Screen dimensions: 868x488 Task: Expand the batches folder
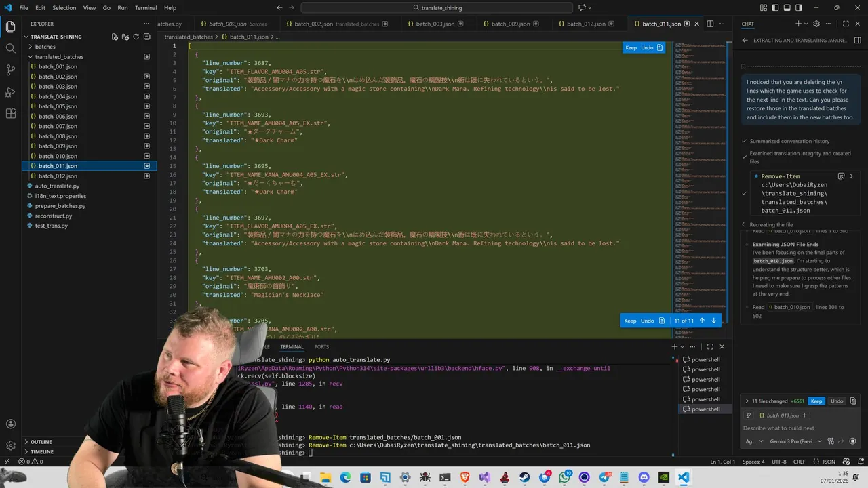tap(90, 47)
